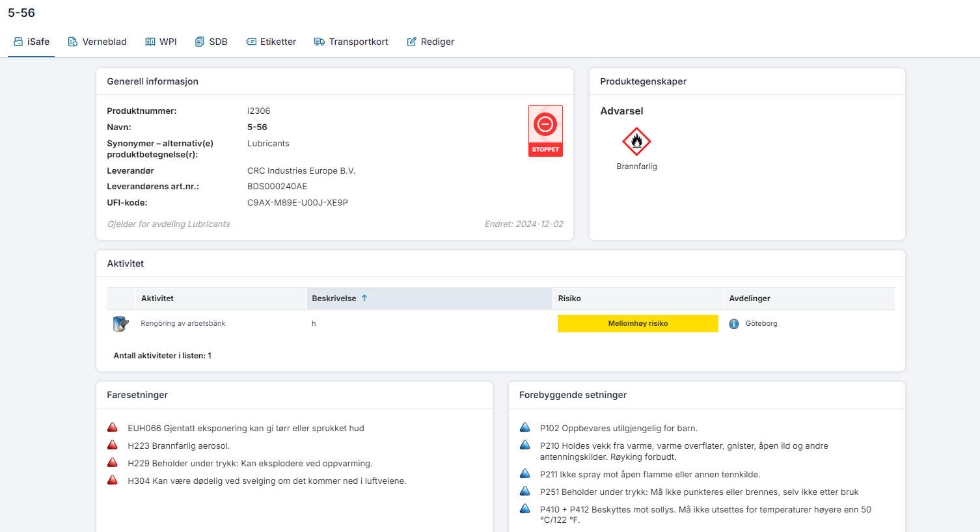This screenshot has height=532, width=980.
Task: Click the red hazard icon for H304
Action: coord(113,481)
